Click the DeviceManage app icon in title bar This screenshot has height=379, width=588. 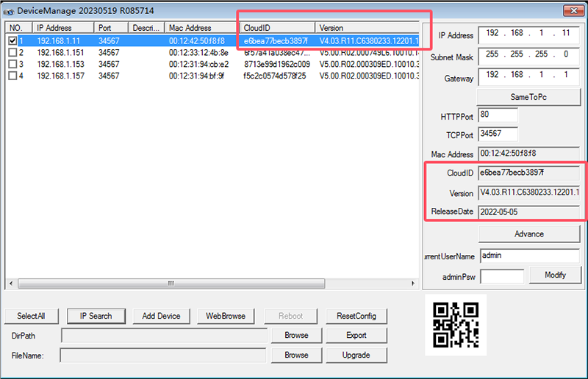(10, 10)
